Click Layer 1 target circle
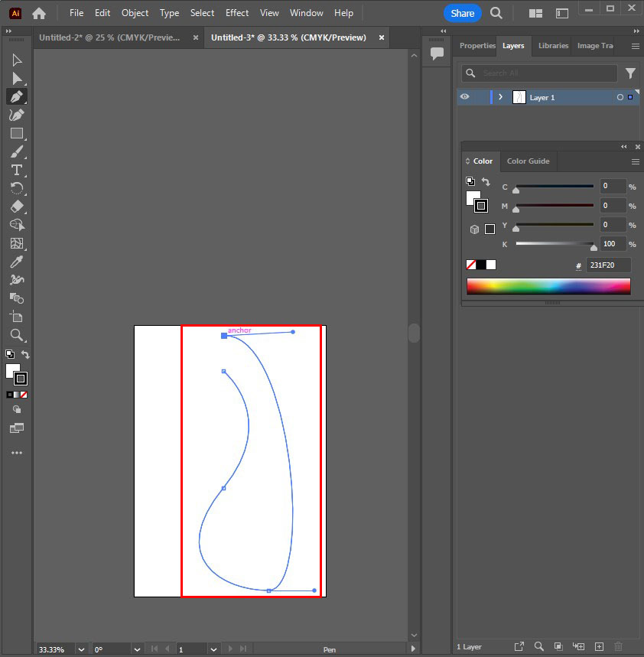 tap(620, 98)
